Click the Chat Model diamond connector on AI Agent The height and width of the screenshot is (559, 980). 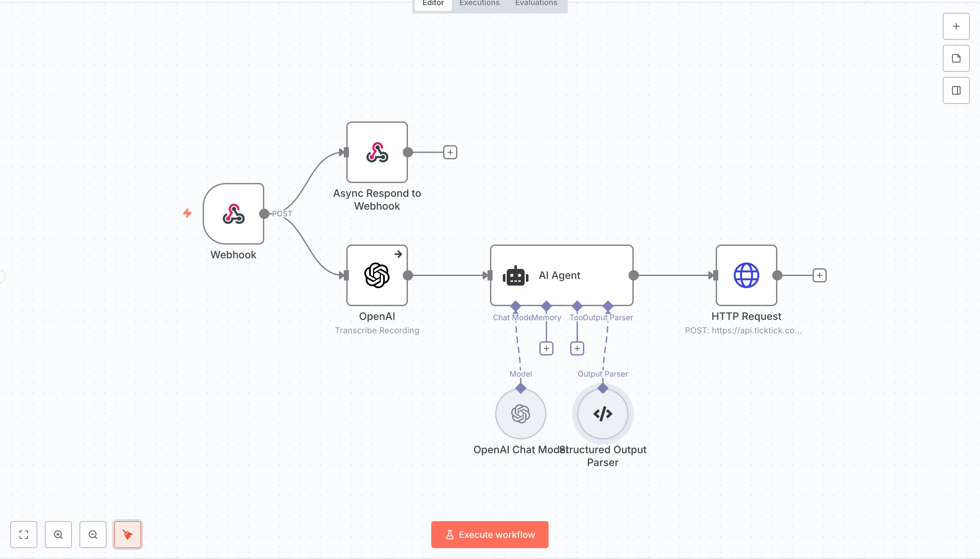(x=515, y=306)
